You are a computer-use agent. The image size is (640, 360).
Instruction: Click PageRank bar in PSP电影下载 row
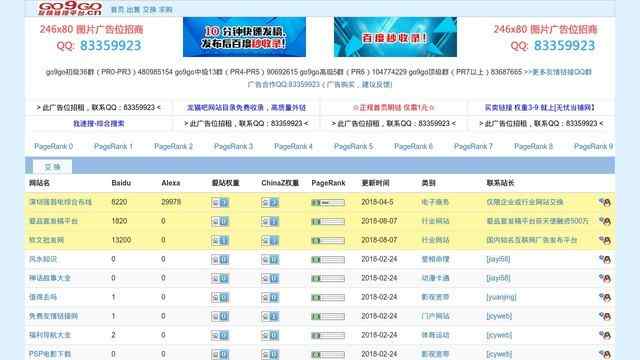(x=328, y=354)
